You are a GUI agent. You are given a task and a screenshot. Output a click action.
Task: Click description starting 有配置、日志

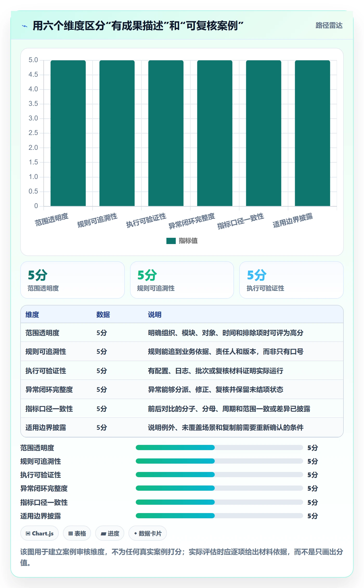point(216,371)
